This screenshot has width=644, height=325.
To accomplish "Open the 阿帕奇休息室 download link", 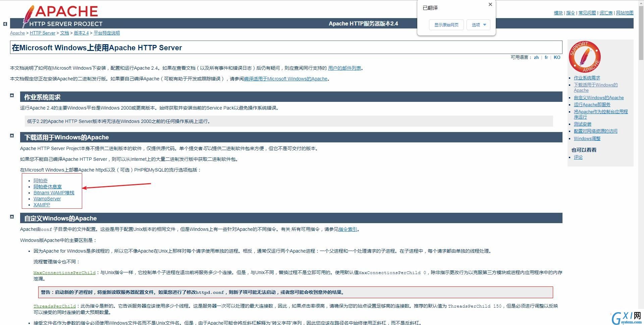I will [x=48, y=187].
